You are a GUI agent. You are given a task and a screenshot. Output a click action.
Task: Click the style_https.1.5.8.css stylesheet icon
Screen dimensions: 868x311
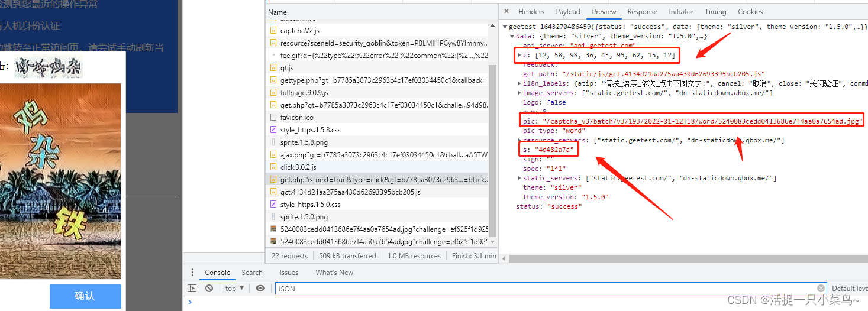pos(273,130)
